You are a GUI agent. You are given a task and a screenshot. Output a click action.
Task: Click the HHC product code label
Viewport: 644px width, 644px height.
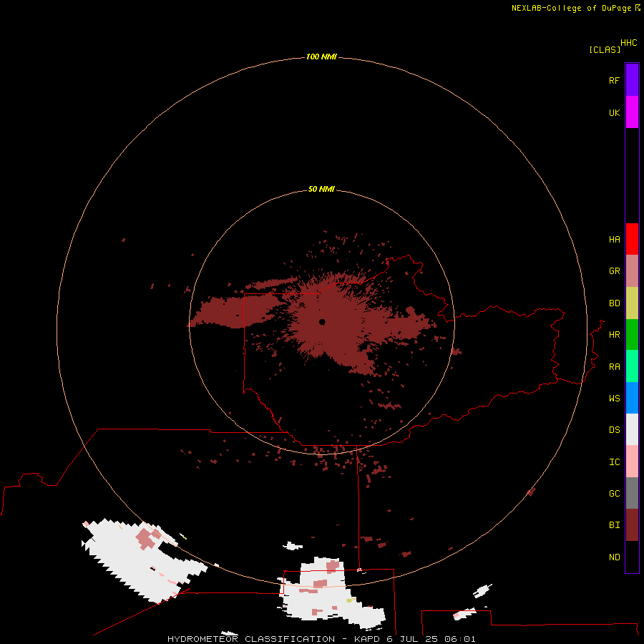click(628, 43)
